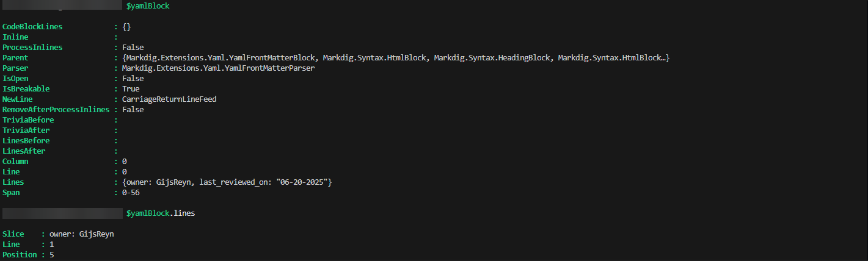Click the Inline property label
Screen dimensions: 868x261
click(15, 37)
